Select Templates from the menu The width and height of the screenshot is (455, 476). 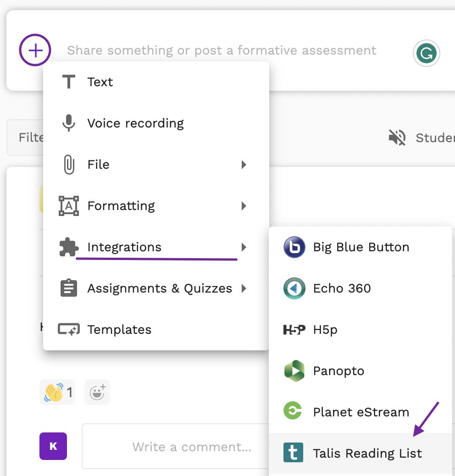156,330
